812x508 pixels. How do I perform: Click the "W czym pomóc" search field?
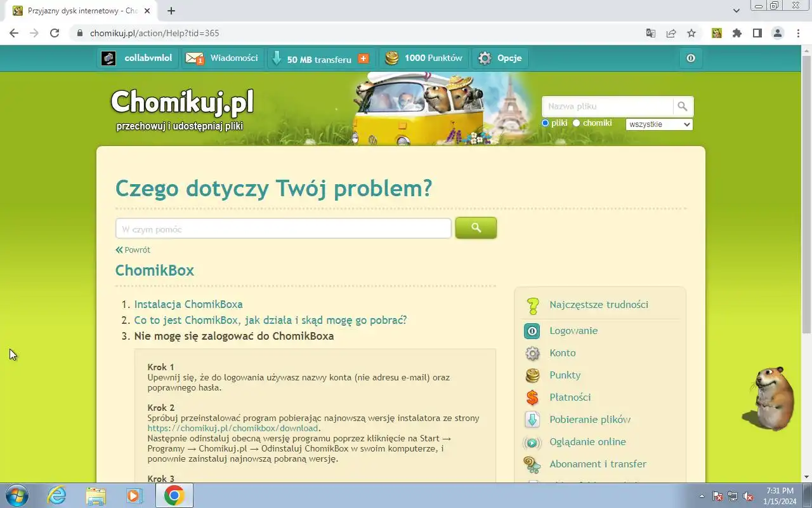tap(283, 229)
